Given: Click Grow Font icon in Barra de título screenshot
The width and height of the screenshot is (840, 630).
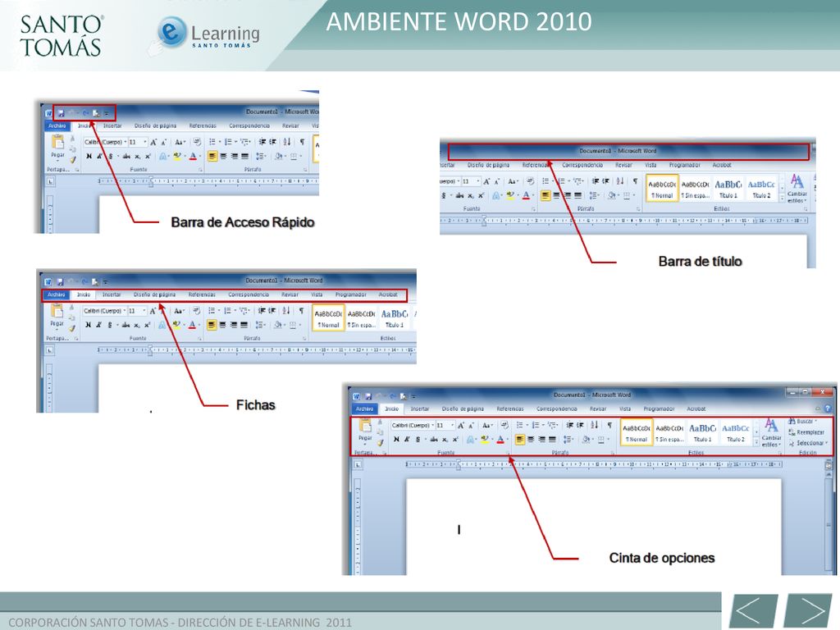Looking at the screenshot, I should (x=486, y=181).
